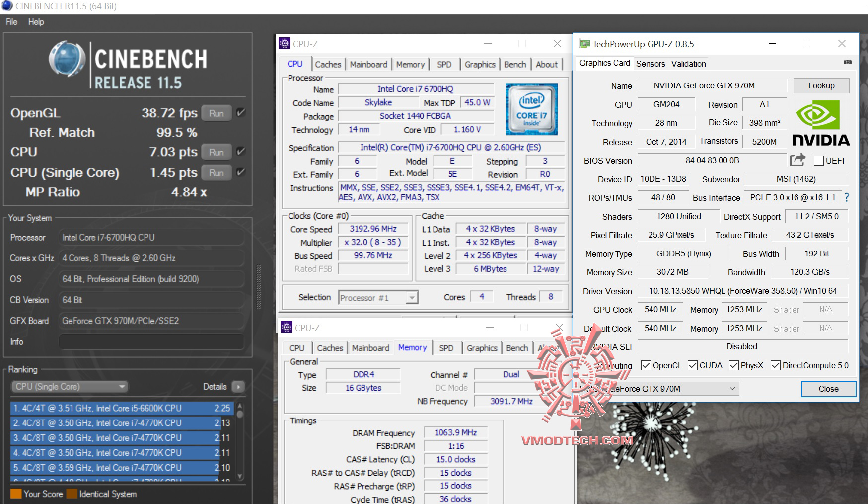The width and height of the screenshot is (868, 504).
Task: Open the Processor #1 selection dropdown
Action: (378, 297)
